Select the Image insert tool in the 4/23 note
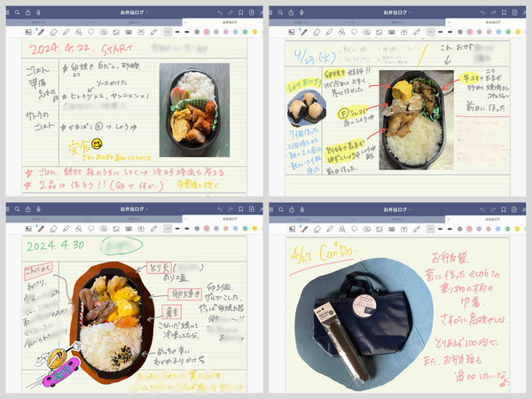 379,32
